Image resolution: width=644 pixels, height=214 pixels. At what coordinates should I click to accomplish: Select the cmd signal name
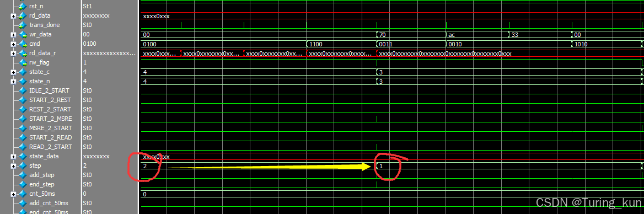[35, 44]
